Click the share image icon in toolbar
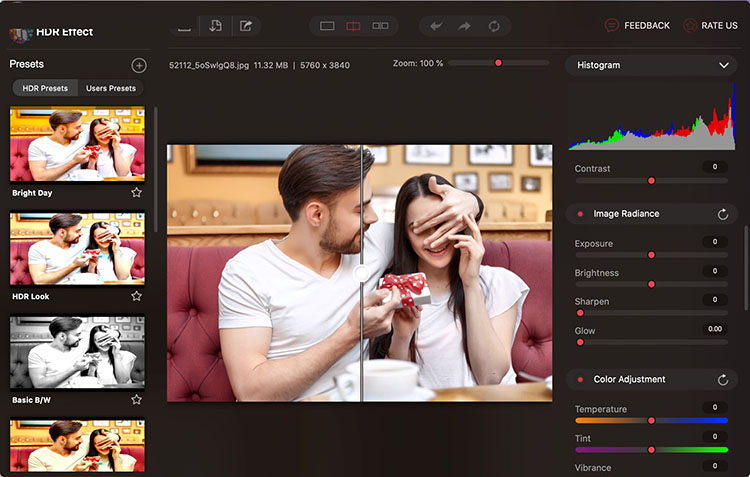This screenshot has height=477, width=750. 246,26
